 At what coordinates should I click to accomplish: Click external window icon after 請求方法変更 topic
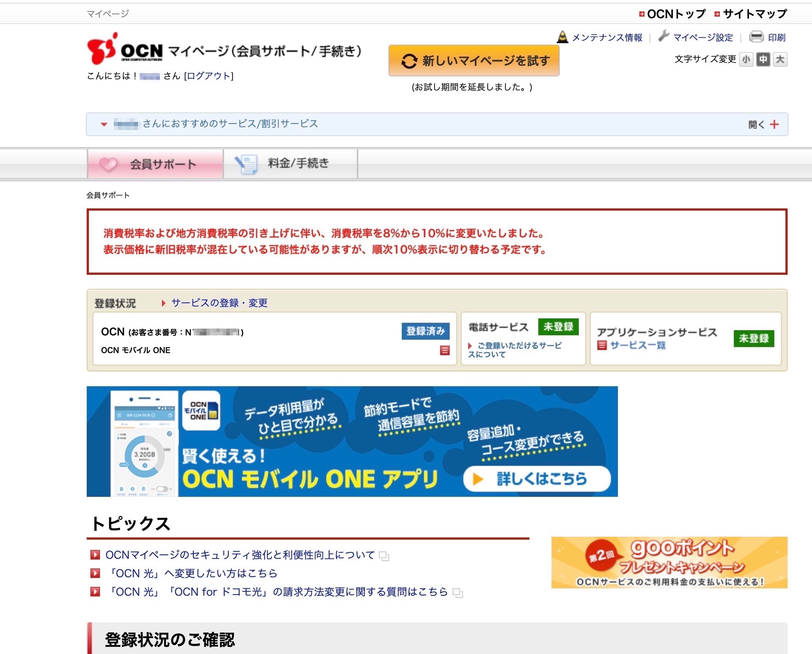tap(458, 593)
